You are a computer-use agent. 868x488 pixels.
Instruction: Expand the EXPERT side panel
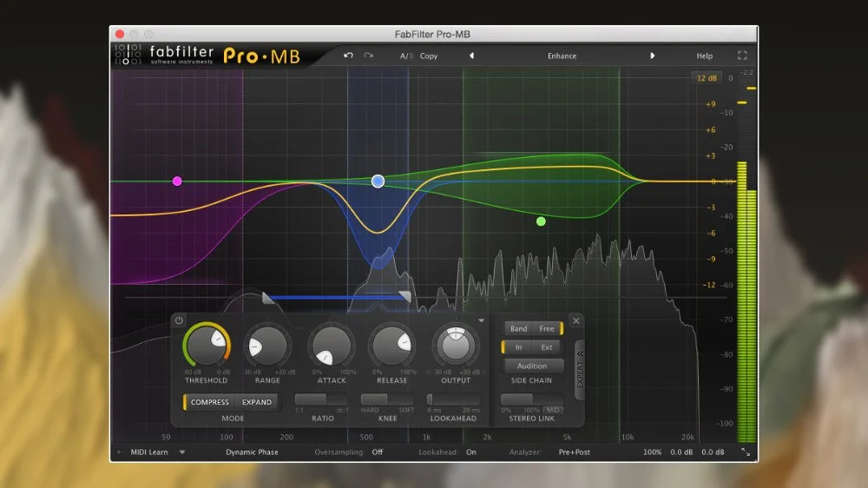(x=580, y=369)
